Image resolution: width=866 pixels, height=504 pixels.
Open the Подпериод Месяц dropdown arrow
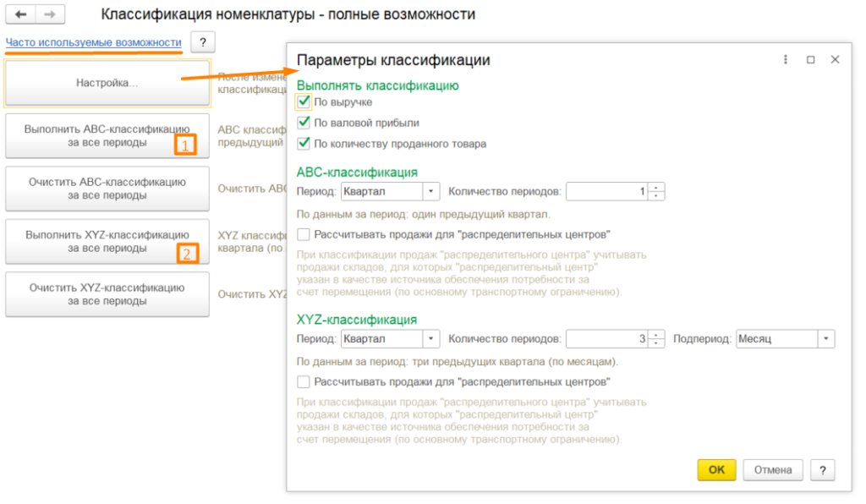[x=825, y=339]
